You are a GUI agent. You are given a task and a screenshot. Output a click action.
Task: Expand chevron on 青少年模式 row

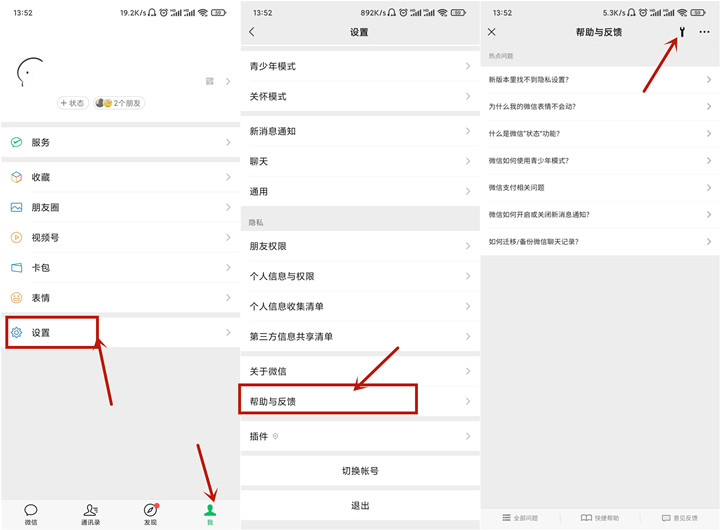(x=468, y=66)
